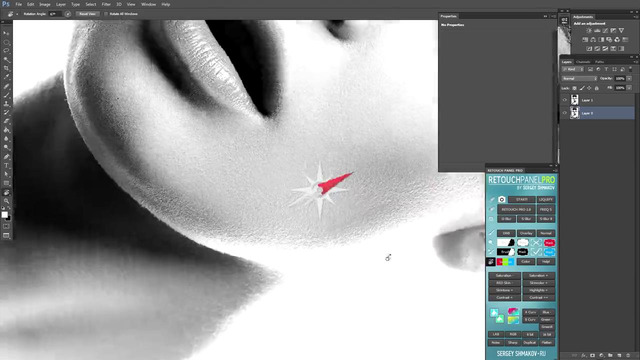Open the Image menu
The height and width of the screenshot is (360, 640).
pos(44,4)
